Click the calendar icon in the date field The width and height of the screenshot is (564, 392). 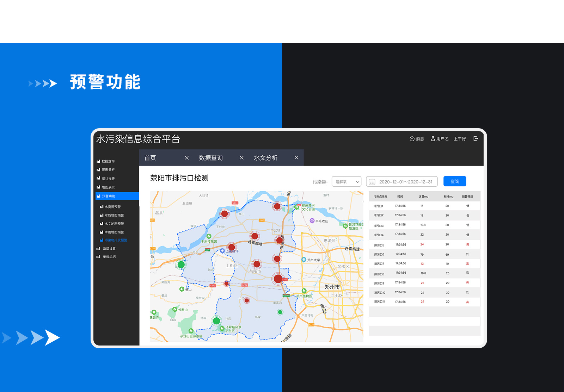[x=372, y=182]
